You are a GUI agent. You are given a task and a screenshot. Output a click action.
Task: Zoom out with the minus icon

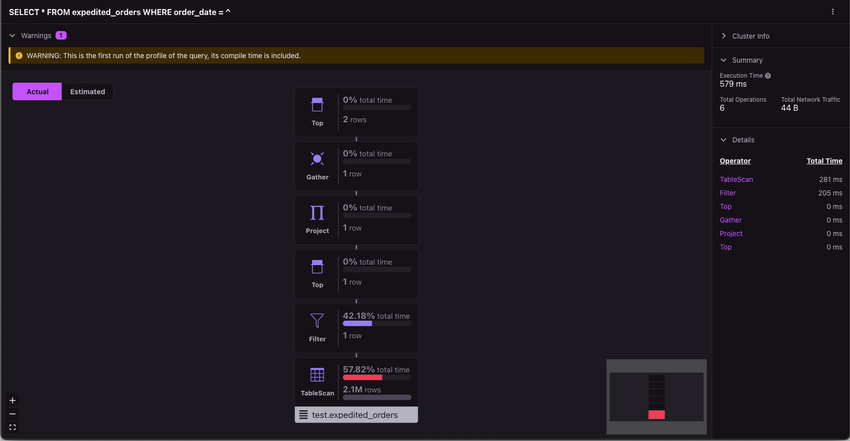tap(12, 414)
